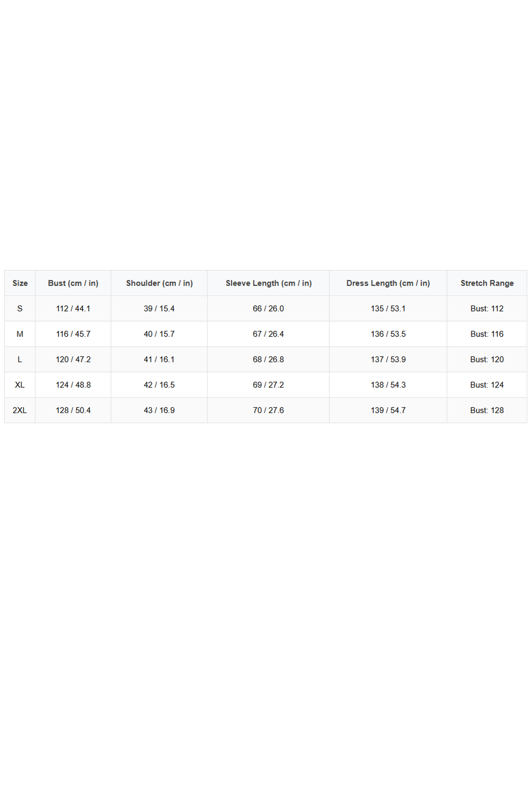
Task: Select the L size row label
Action: tap(20, 359)
